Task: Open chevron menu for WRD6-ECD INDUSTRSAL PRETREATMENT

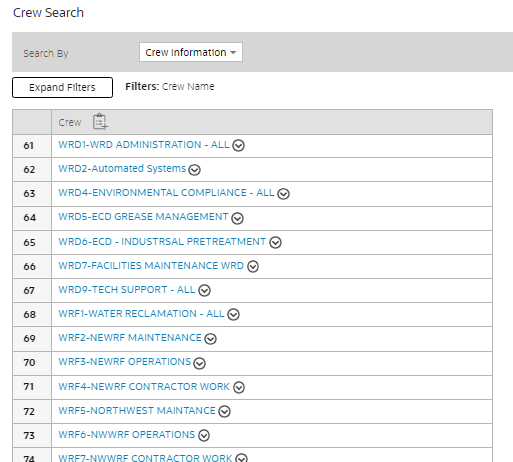Action: pos(275,242)
